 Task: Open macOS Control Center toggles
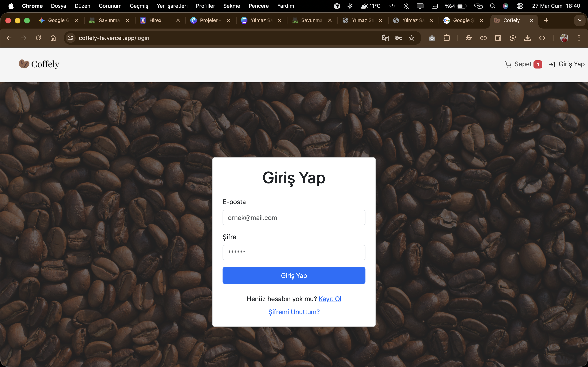520,6
